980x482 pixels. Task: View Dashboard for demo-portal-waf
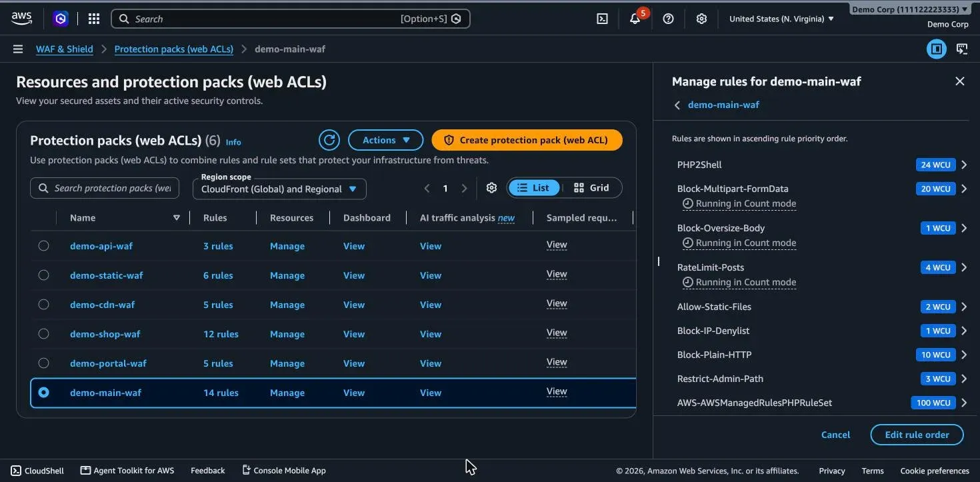pos(354,363)
